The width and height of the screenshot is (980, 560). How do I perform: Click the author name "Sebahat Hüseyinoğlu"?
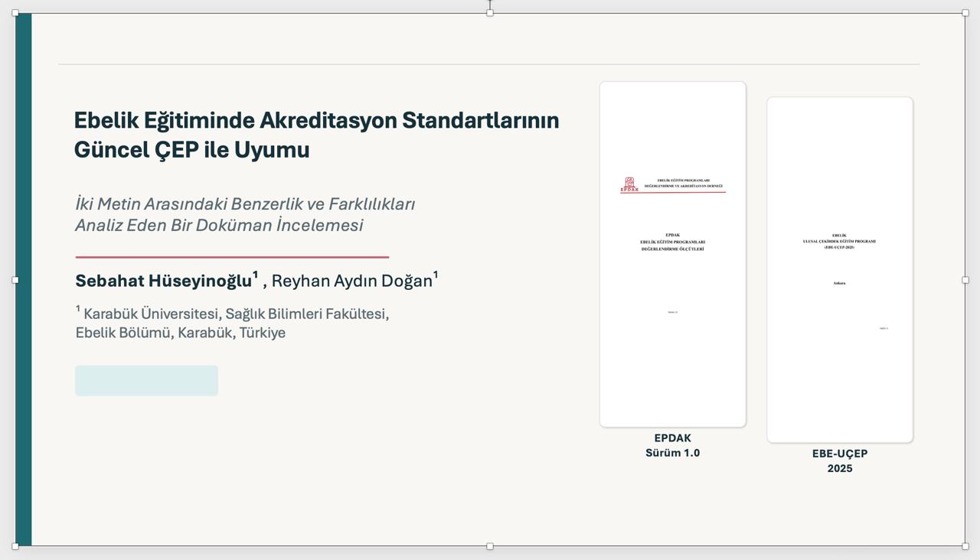pos(164,281)
